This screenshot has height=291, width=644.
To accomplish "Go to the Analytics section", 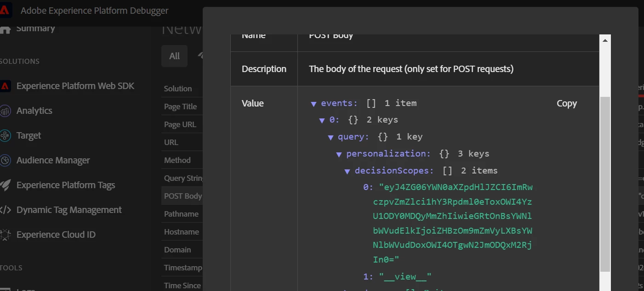I will pos(34,111).
